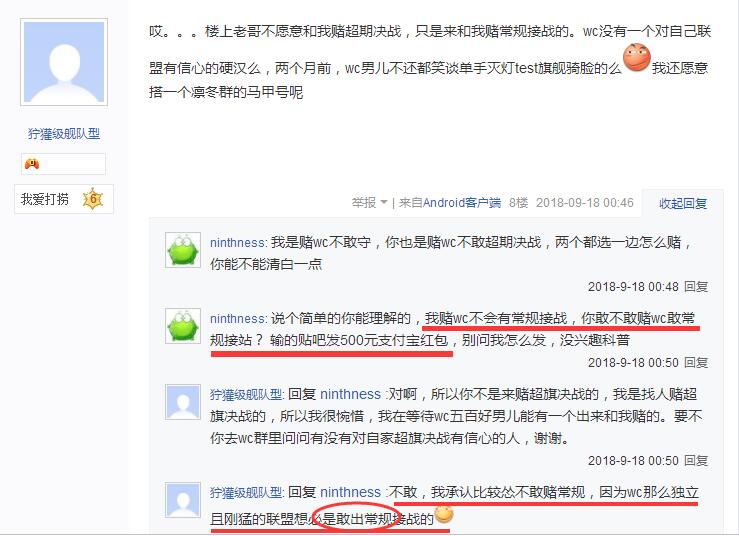The width and height of the screenshot is (739, 536).
Task: Click the game controller badge icon
Action: (x=32, y=164)
